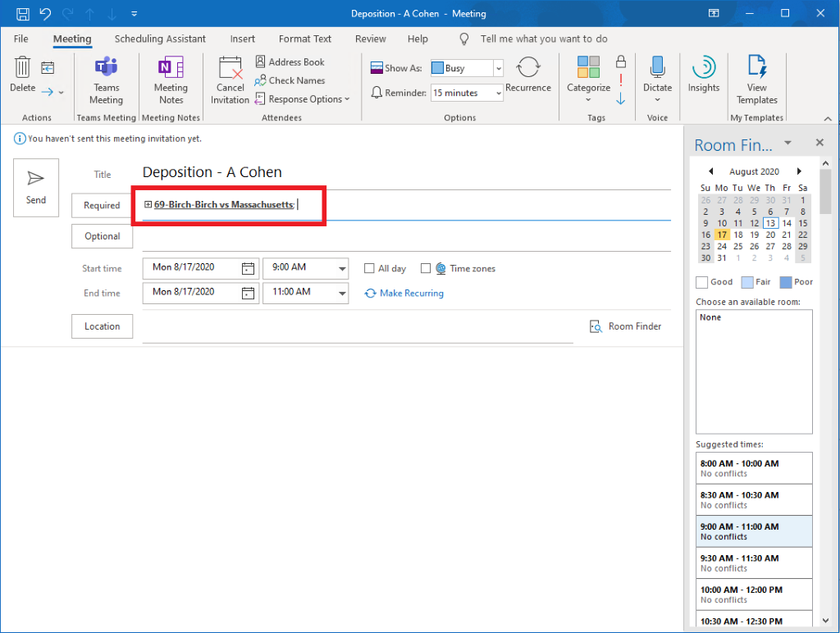Viewport: 840px width, 633px height.
Task: Open the 11:00 AM end time dropdown
Action: coord(342,294)
